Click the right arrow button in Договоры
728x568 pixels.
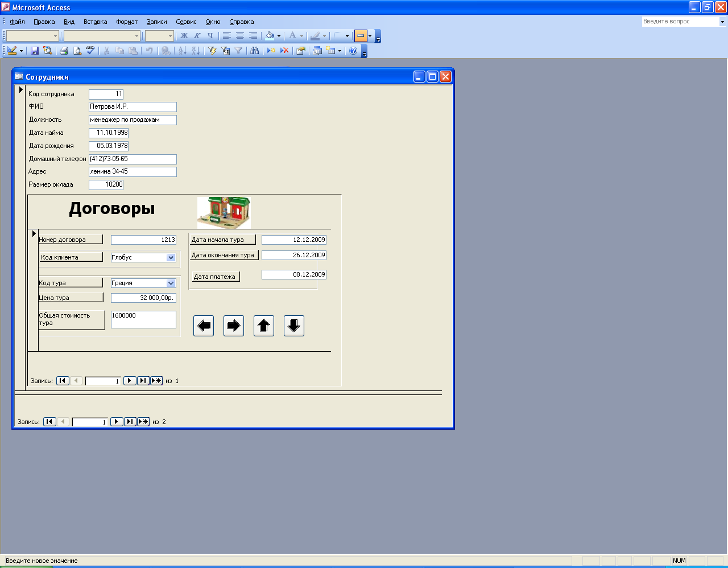point(234,326)
